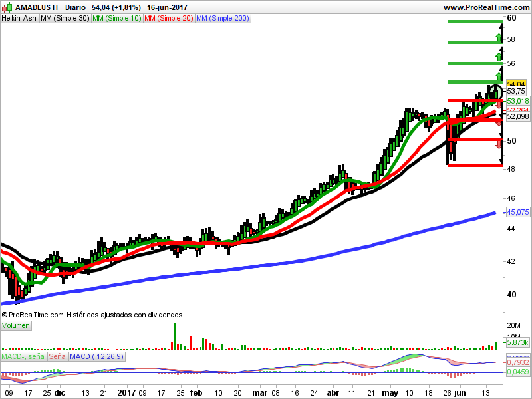Image resolution: width=532 pixels, height=399 pixels.
Task: Click the 20M volume axis label
Action: (x=513, y=325)
